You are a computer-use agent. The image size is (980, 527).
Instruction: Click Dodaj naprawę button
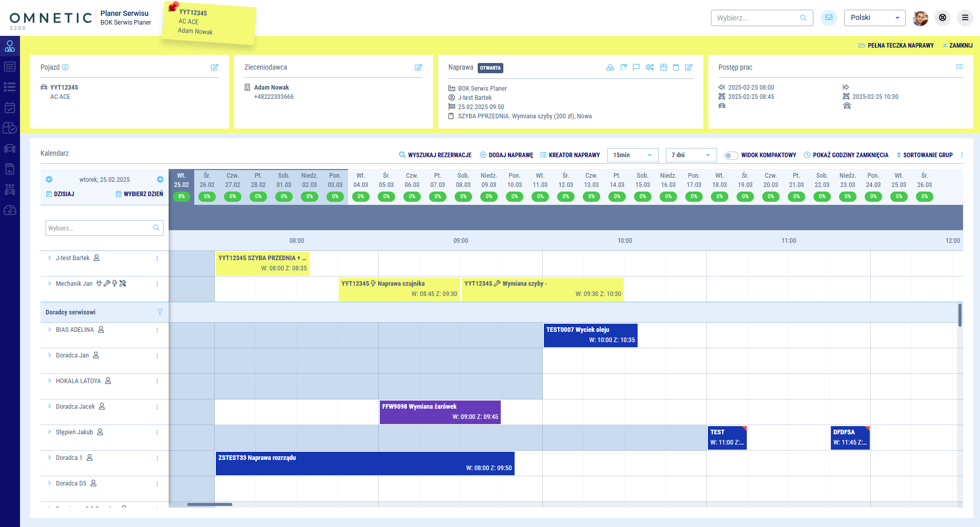506,155
